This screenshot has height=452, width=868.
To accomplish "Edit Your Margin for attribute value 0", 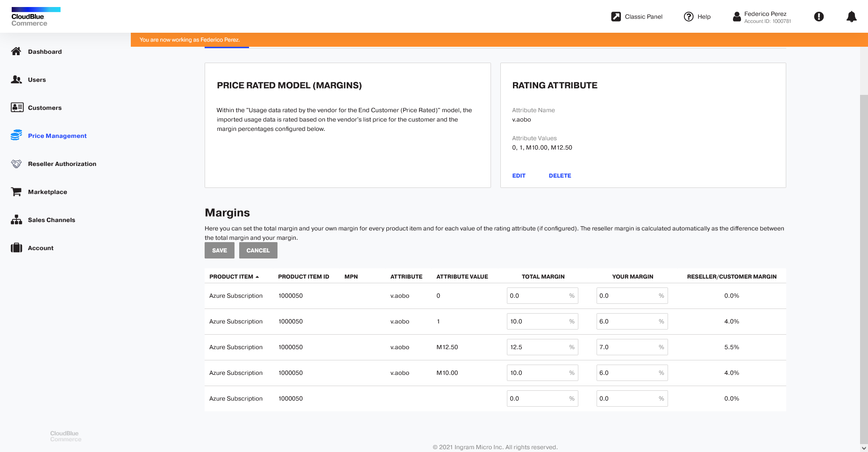I will pyautogui.click(x=632, y=296).
